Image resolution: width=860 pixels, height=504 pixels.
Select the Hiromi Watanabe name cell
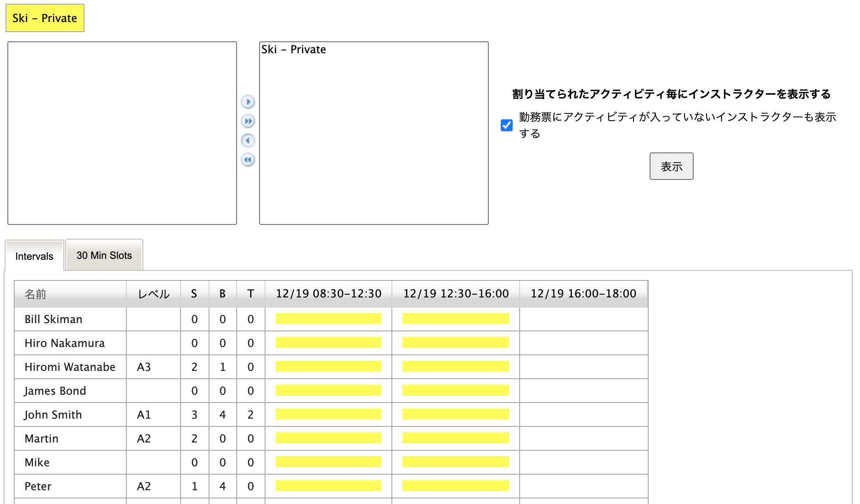point(70,367)
